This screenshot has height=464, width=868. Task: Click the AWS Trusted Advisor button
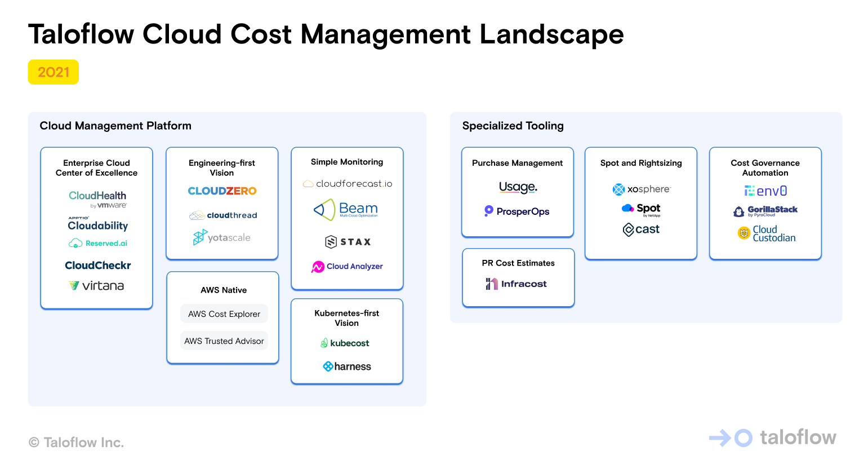(224, 341)
